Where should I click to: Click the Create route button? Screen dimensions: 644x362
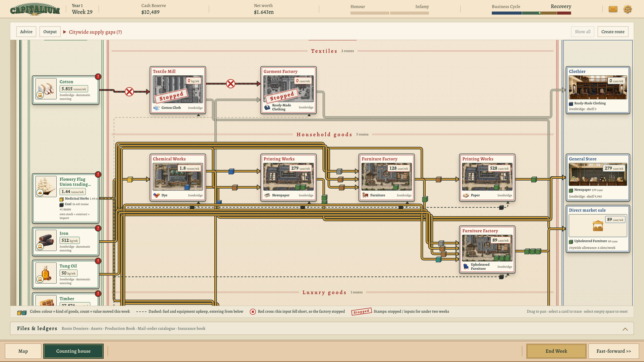(x=613, y=32)
